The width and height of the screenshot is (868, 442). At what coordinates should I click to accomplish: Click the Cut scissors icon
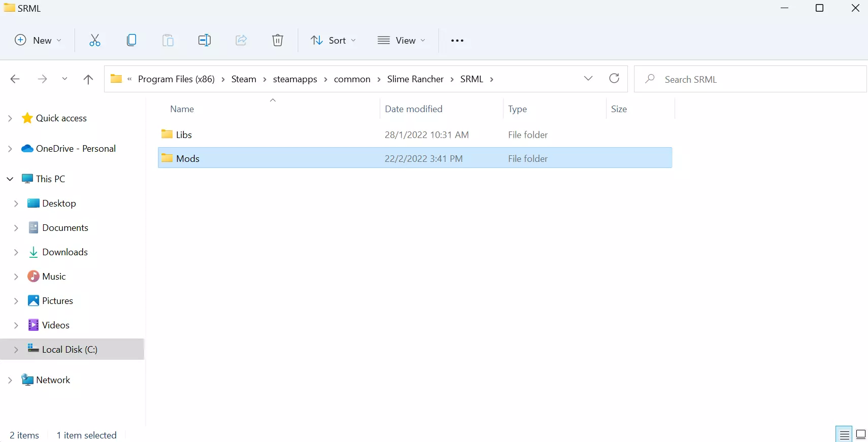tap(95, 40)
